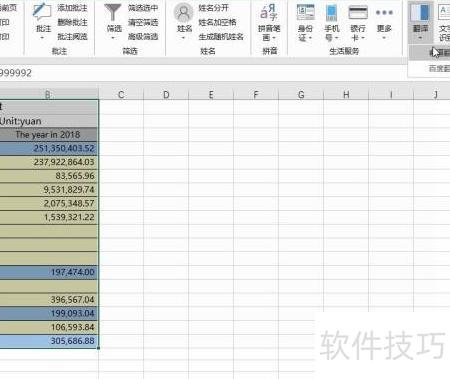This screenshot has width=450, height=379.
Task: Select column G header
Action: 301,95
